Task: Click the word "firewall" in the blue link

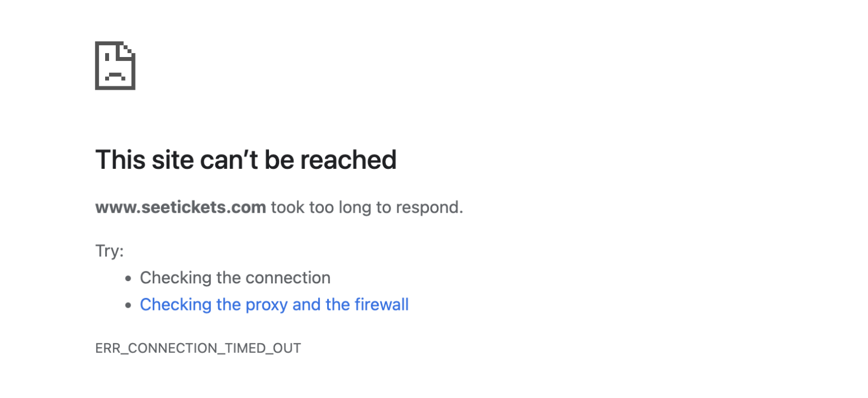Action: (381, 305)
